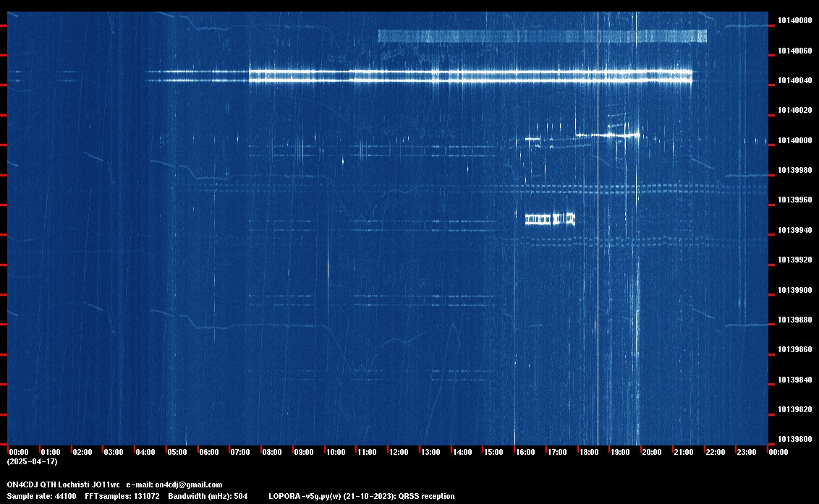Click the 19:00 time axis label
This screenshot has height=504, width=819.
[620, 452]
